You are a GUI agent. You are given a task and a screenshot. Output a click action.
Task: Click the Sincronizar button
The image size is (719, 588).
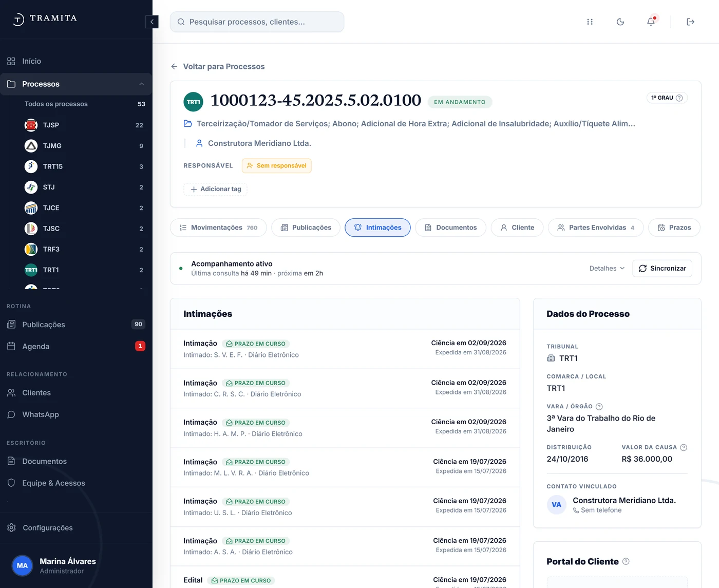point(662,268)
